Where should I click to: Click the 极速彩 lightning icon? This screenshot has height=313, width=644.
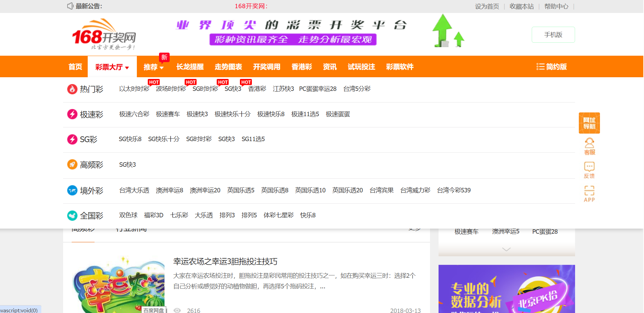pos(72,114)
